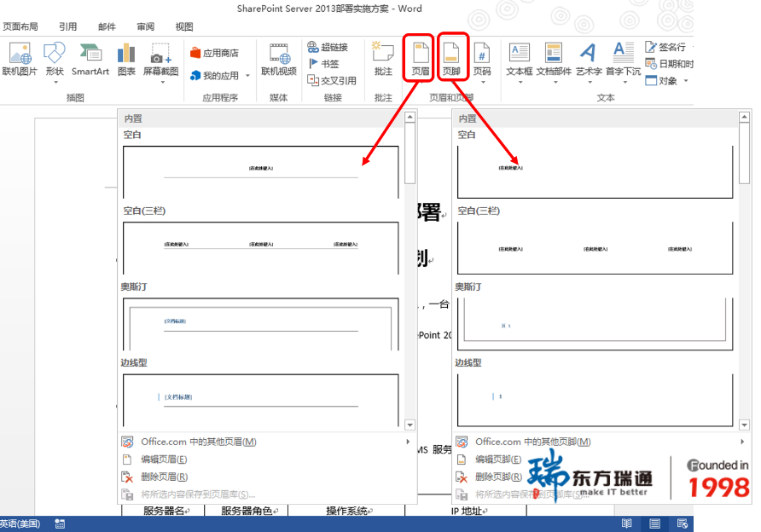The height and width of the screenshot is (532, 761).
Task: Open the Office app store (应用商店)
Action: coord(214,53)
